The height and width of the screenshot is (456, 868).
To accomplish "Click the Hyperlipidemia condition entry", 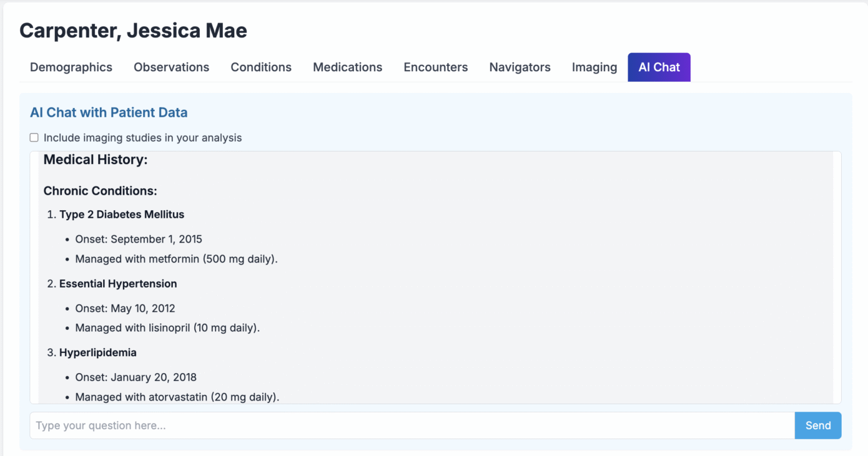I will pos(98,352).
